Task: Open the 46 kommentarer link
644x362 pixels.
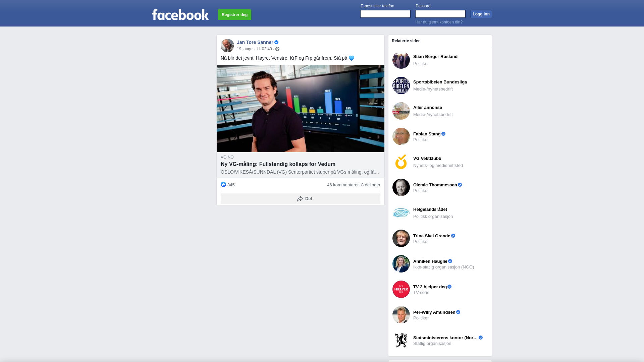Action: click(343, 185)
